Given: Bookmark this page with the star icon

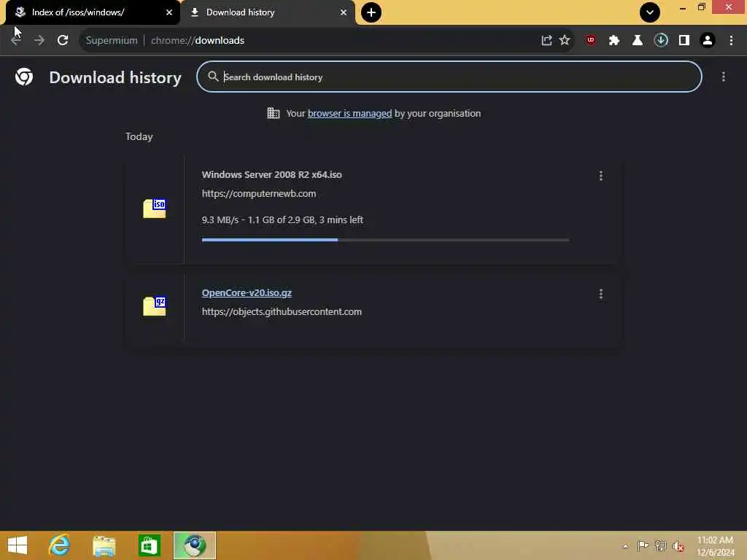Looking at the screenshot, I should 565,41.
